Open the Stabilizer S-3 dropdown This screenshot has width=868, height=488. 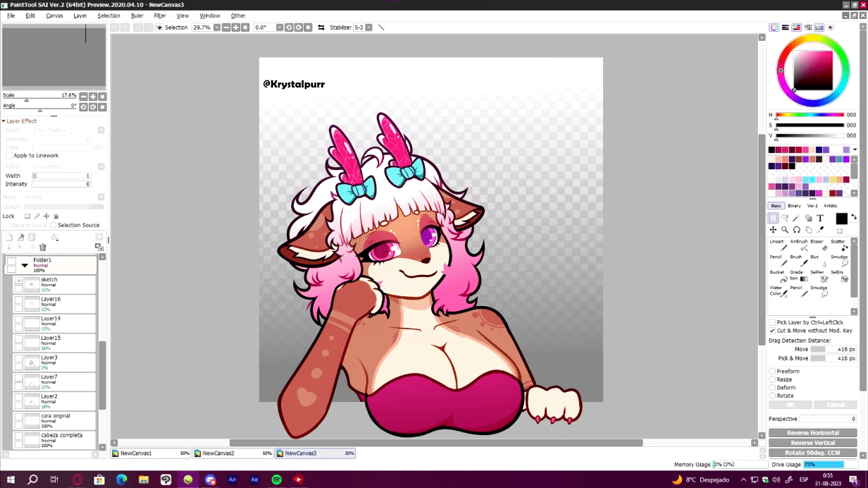point(368,28)
